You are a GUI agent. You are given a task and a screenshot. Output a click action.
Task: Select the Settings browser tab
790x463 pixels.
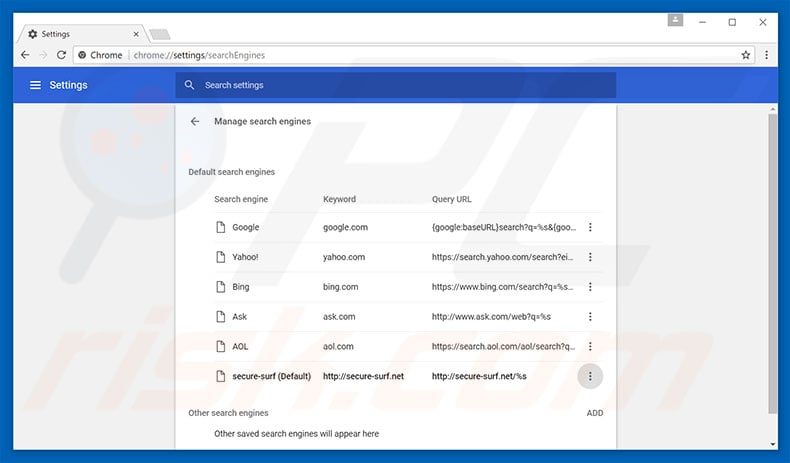83,34
